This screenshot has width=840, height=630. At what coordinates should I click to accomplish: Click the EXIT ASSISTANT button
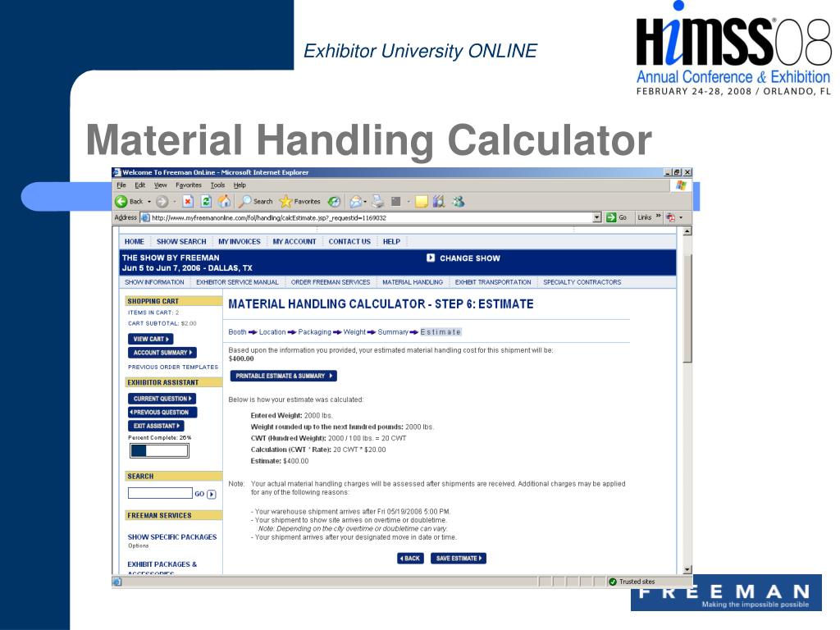tap(157, 426)
